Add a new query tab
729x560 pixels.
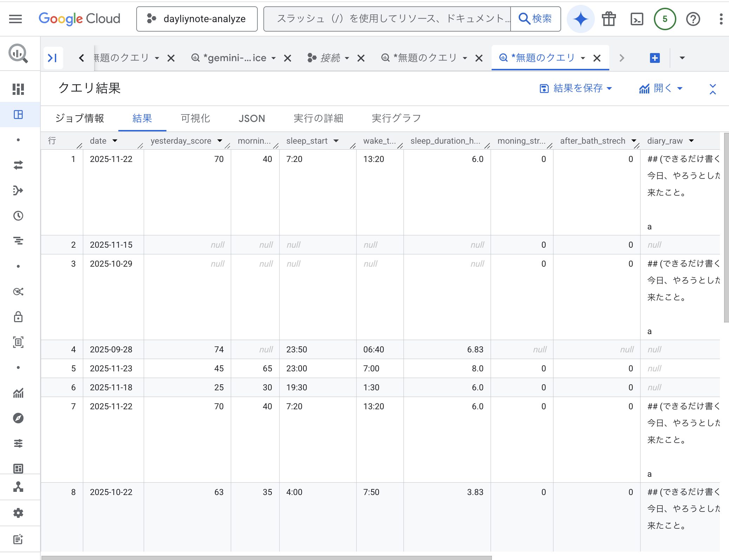(x=655, y=58)
